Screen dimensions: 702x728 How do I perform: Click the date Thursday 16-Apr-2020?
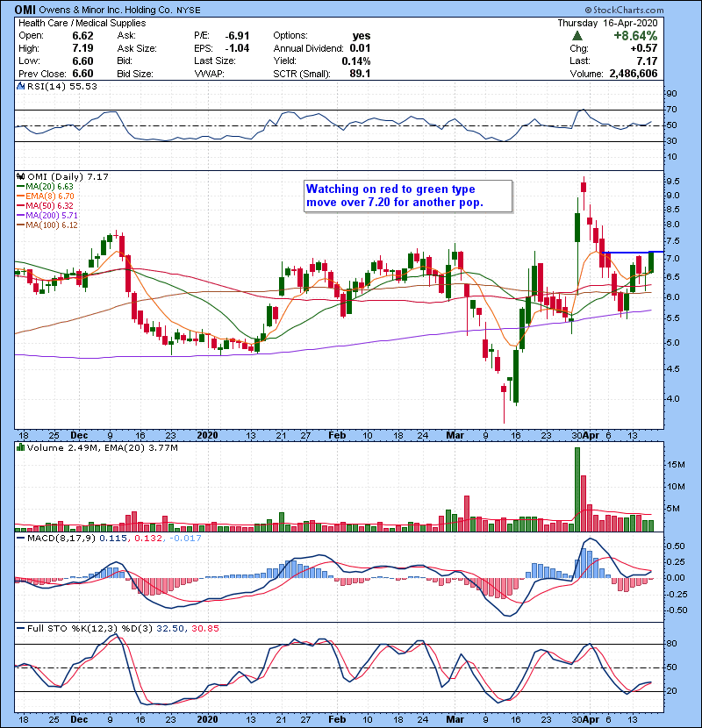(x=607, y=23)
